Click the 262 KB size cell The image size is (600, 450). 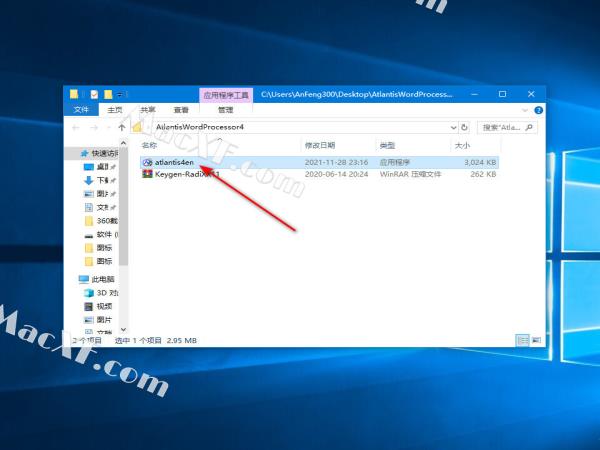tap(483, 174)
